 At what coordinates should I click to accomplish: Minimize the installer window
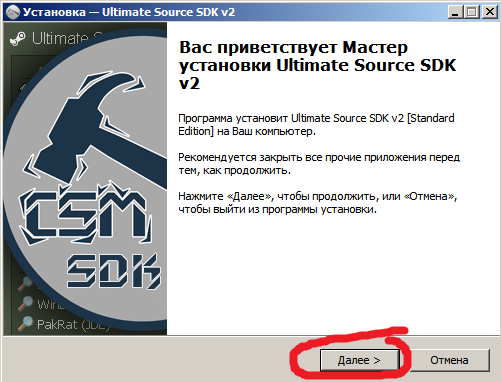(x=456, y=12)
